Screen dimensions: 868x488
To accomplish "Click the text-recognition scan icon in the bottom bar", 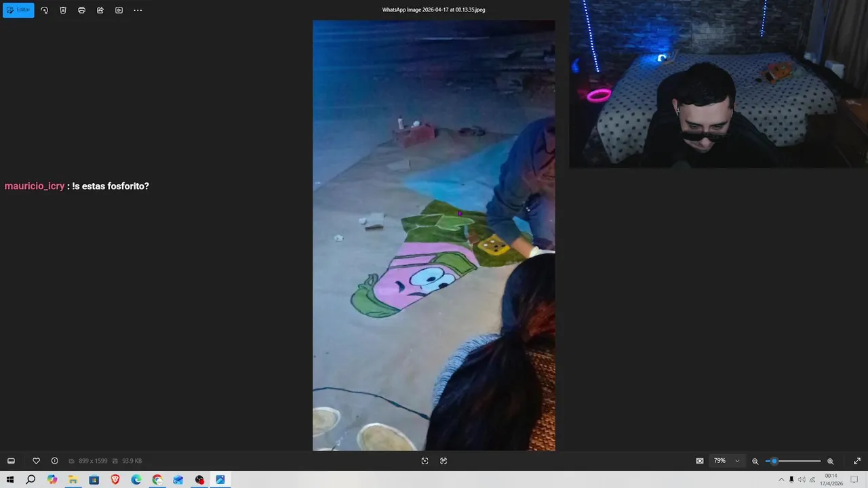I will (x=443, y=461).
